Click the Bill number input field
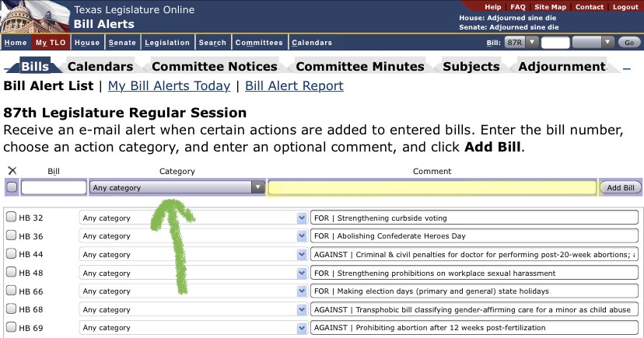 point(54,187)
